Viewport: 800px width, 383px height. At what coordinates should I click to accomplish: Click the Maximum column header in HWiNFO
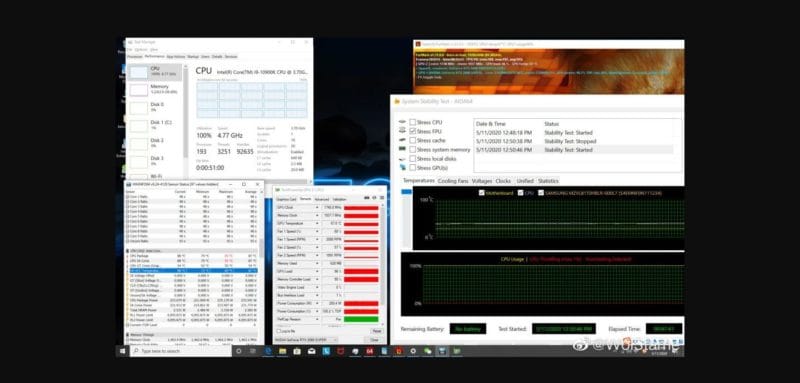click(x=226, y=192)
